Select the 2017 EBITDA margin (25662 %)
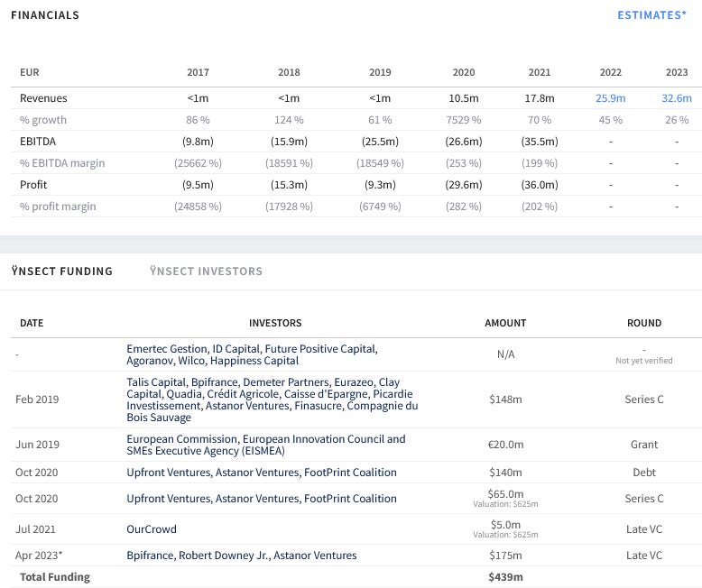This screenshot has width=702, height=588. tap(198, 163)
